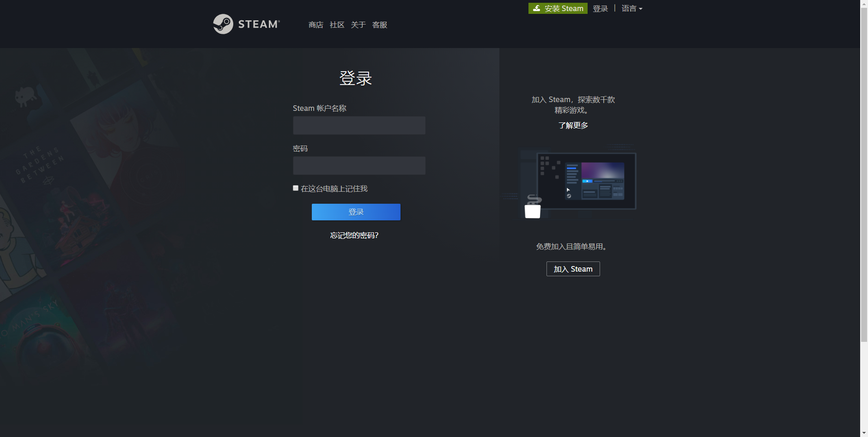The height and width of the screenshot is (437, 868).
Task: Expand the 语言 dropdown
Action: [631, 8]
